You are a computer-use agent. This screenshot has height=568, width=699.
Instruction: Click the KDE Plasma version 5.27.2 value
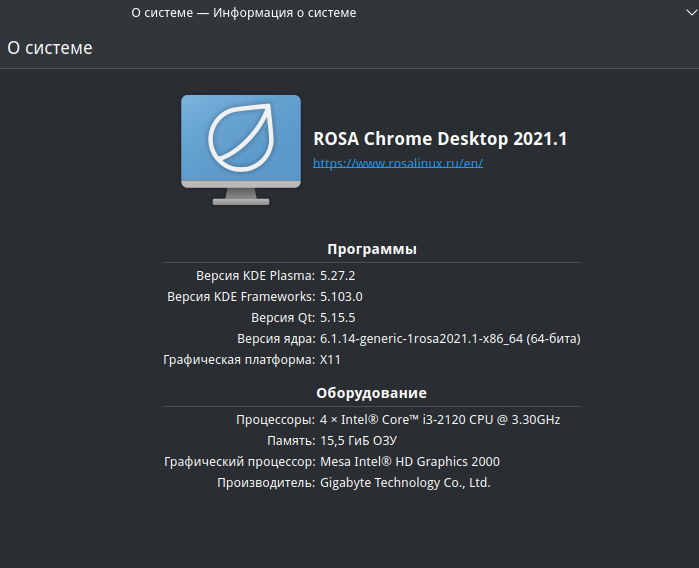337,276
